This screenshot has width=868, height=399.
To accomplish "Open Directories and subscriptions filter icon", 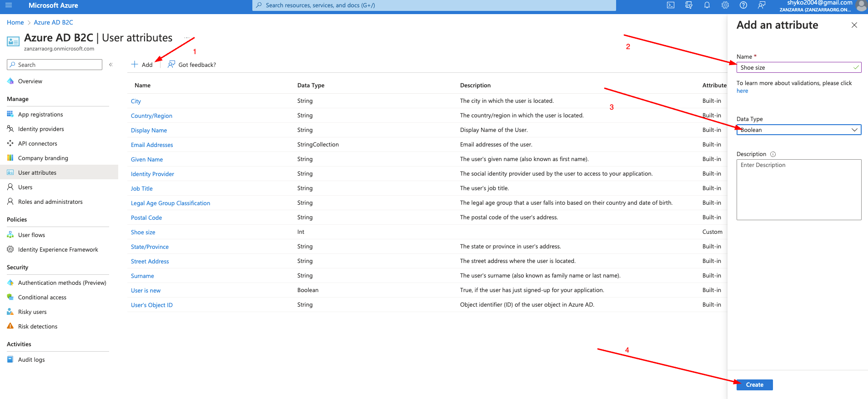I will coord(689,5).
